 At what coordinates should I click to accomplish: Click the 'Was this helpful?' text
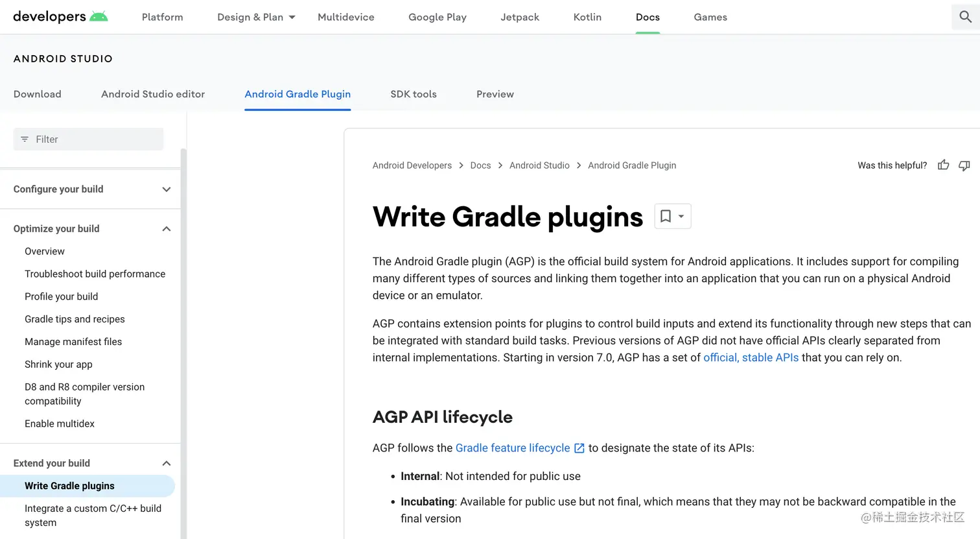tap(892, 165)
